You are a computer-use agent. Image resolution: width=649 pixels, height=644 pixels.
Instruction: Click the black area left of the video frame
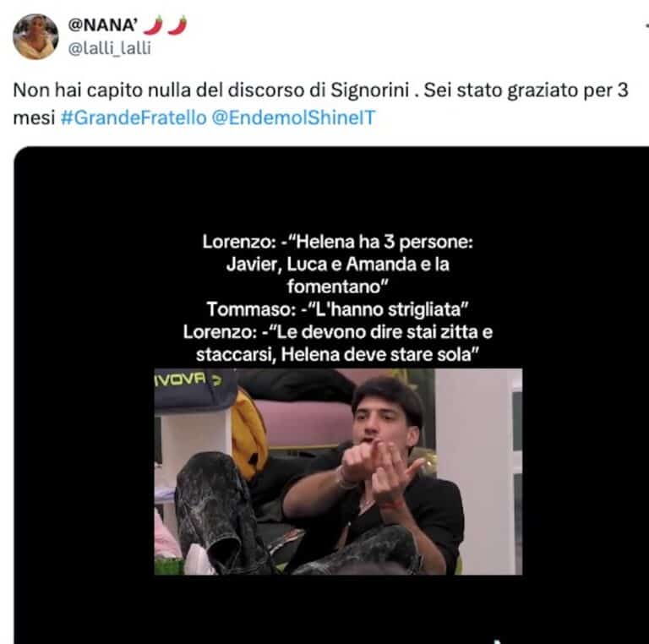pos(84,472)
